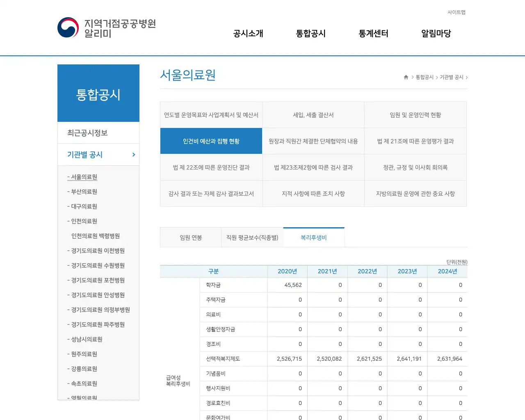
Task: Select 부산의료원 in the sidebar
Action: (84, 192)
